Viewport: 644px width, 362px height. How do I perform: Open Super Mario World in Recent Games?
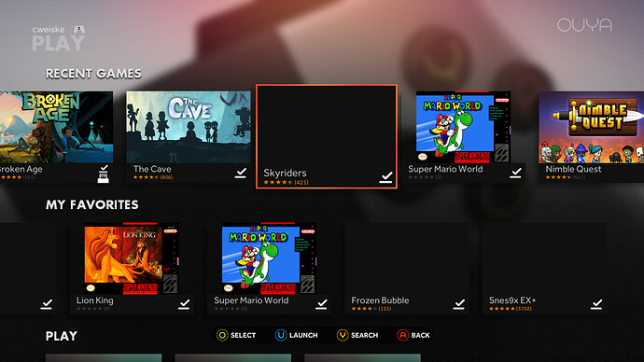coord(463,136)
